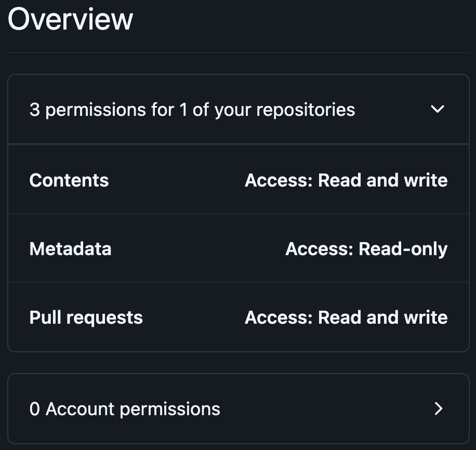Click Access: Read-only for Metadata

click(x=366, y=248)
